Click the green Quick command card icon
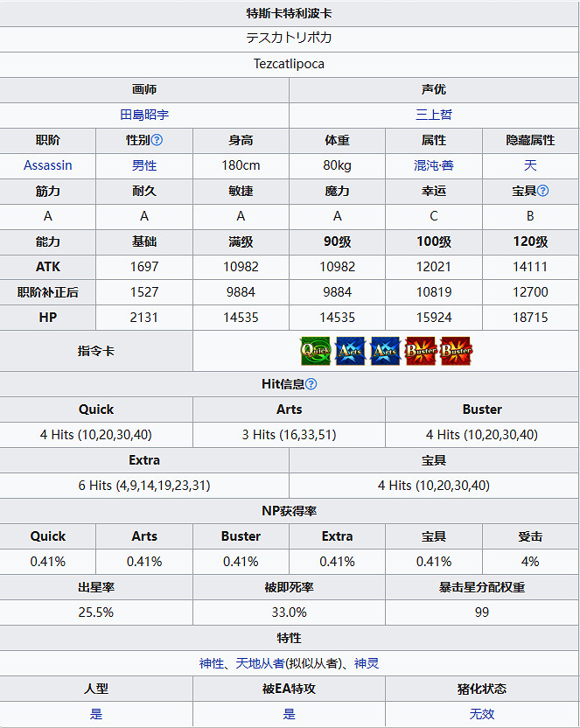Viewport: 580px width, 728px height. 315,351
